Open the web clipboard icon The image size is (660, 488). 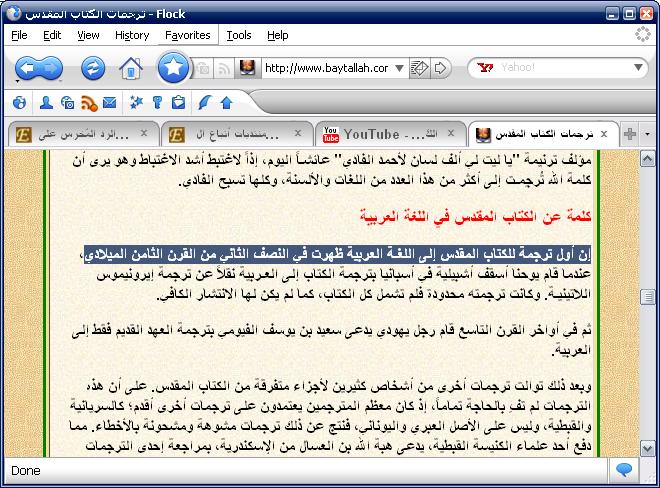tap(178, 102)
